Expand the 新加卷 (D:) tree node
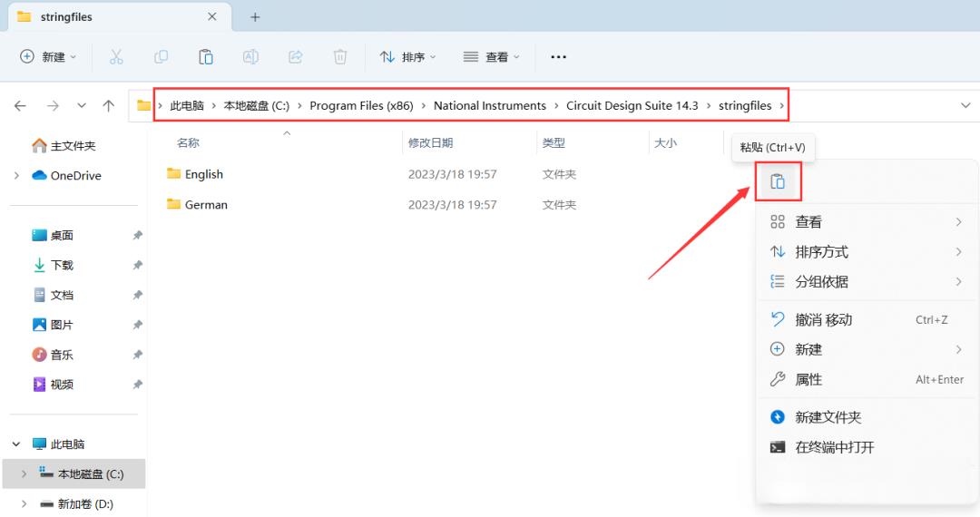Viewport: 980px width, 517px height. [x=24, y=503]
